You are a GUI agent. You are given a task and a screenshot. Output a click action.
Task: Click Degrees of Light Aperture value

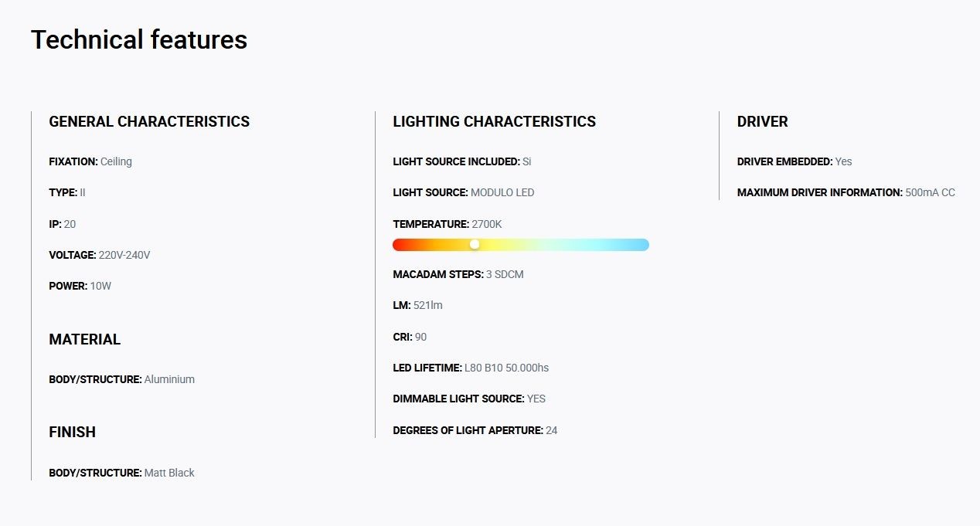[552, 430]
